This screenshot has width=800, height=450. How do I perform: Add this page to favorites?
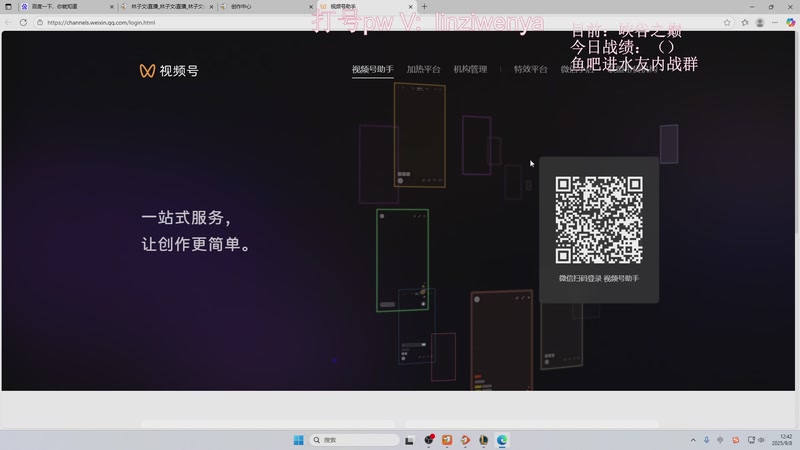(727, 22)
